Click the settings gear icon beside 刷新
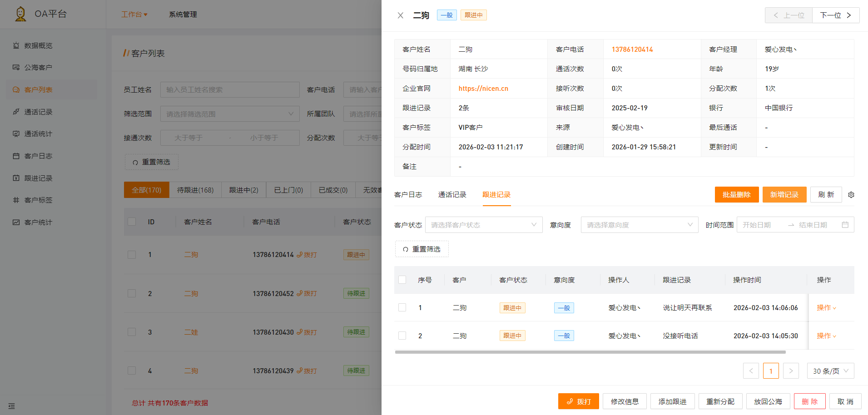The width and height of the screenshot is (868, 415). click(x=851, y=195)
